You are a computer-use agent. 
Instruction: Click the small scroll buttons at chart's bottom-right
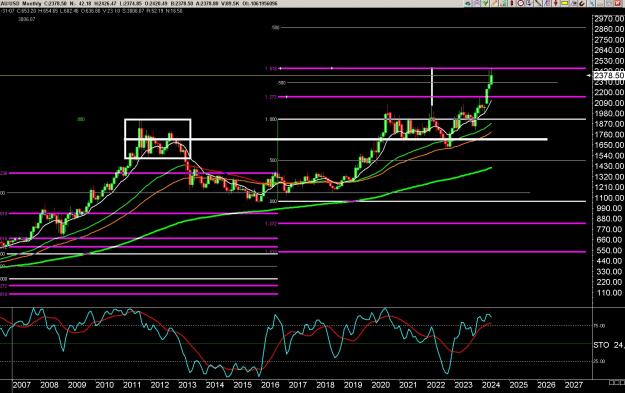tap(617, 382)
